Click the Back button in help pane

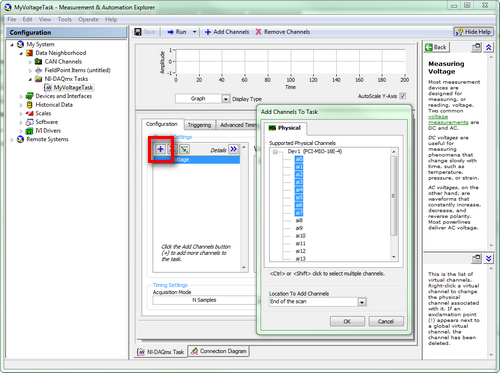pyautogui.click(x=436, y=47)
